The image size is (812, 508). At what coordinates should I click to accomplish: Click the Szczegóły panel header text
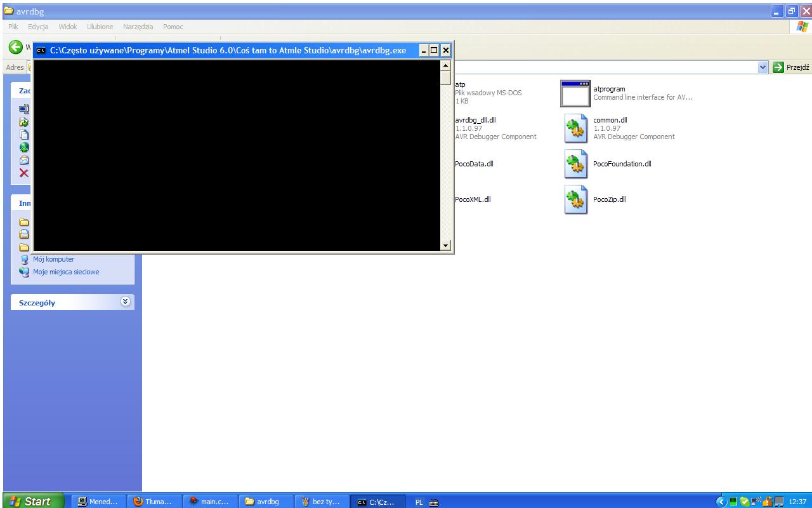tap(37, 303)
